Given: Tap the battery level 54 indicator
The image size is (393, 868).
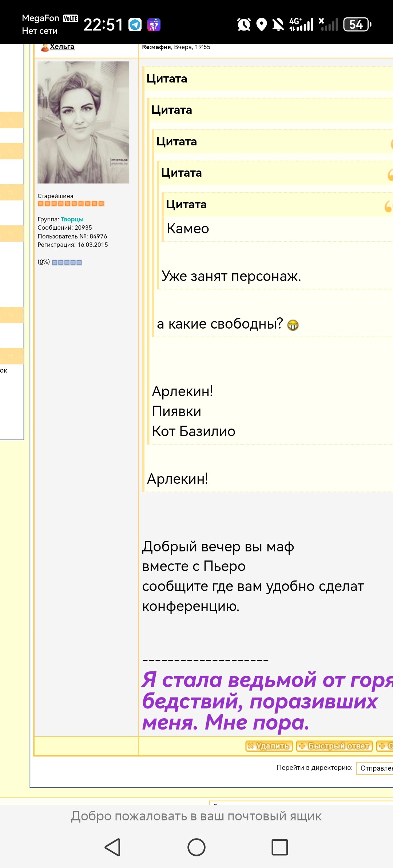Looking at the screenshot, I should (357, 24).
